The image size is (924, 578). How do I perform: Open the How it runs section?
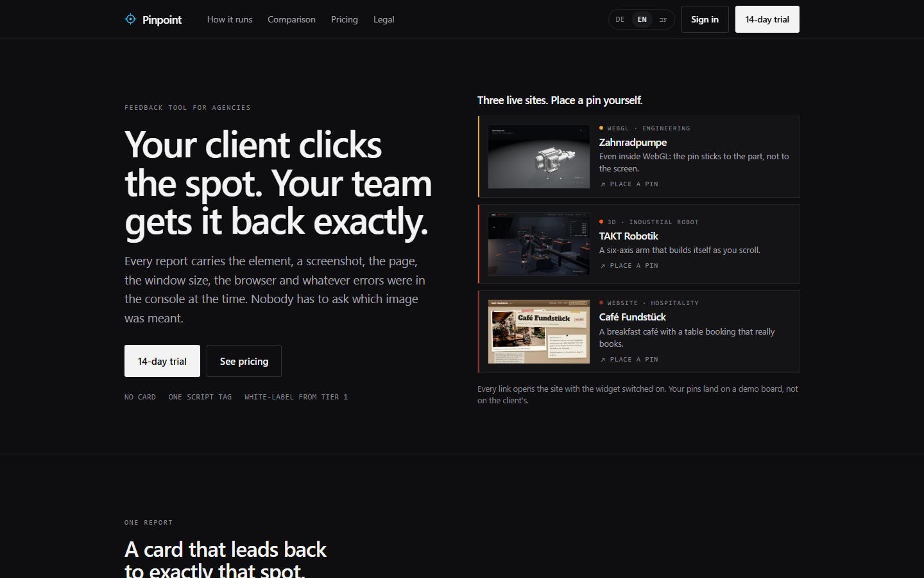coord(230,19)
